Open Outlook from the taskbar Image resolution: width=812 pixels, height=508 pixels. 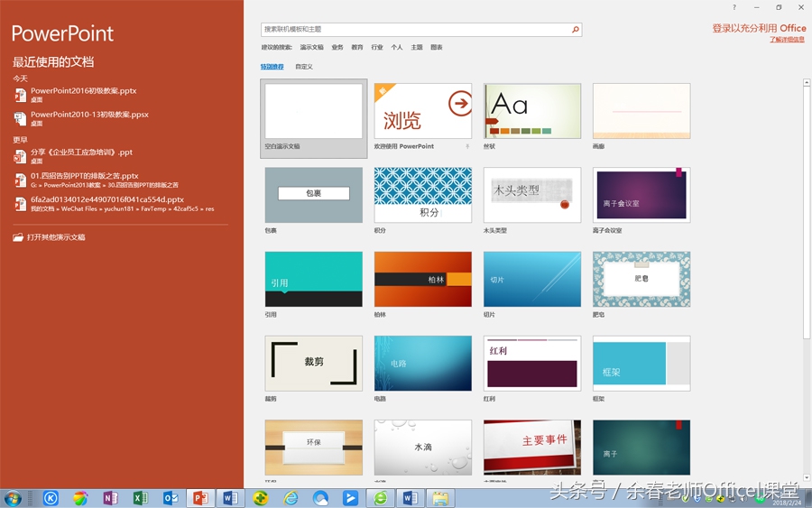pyautogui.click(x=171, y=498)
